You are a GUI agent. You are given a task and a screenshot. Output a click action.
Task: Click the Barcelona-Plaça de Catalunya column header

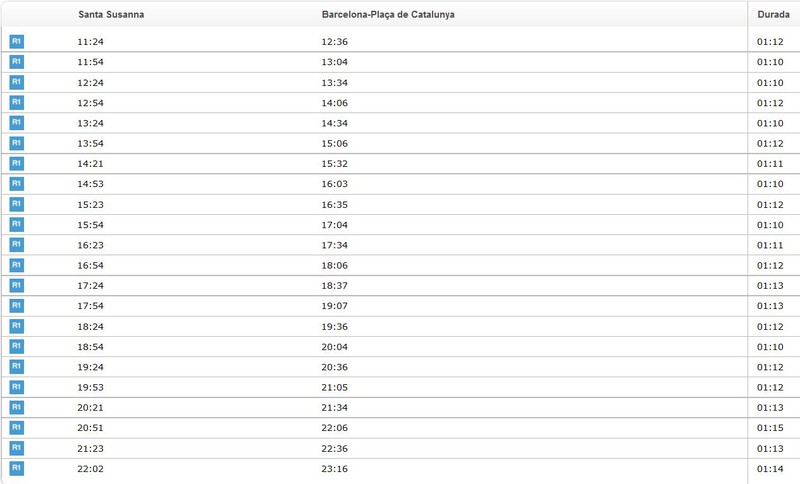tap(388, 15)
